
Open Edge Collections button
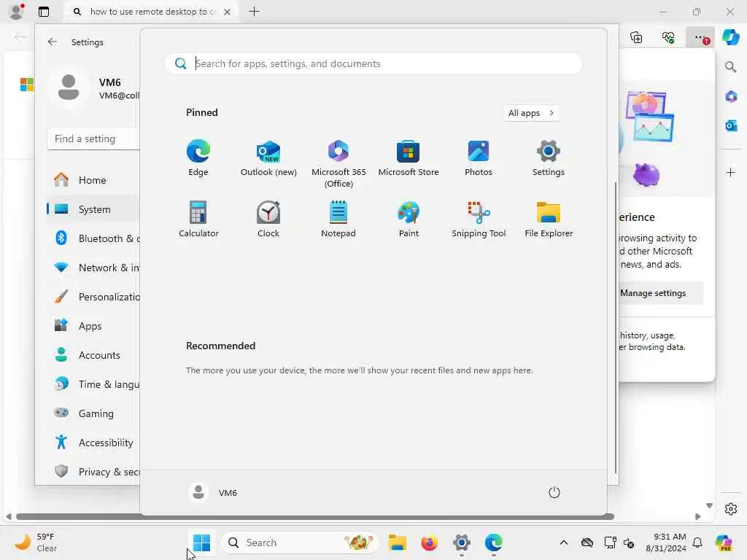point(636,37)
